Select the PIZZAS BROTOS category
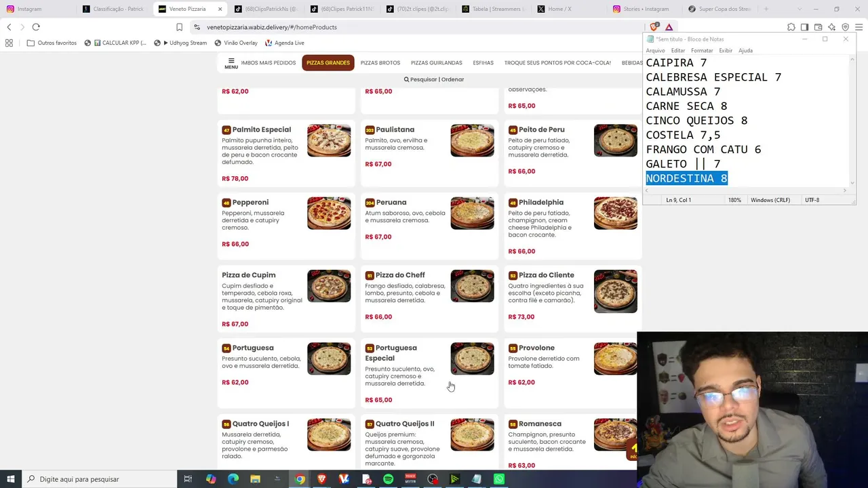The width and height of the screenshot is (868, 488). [380, 63]
